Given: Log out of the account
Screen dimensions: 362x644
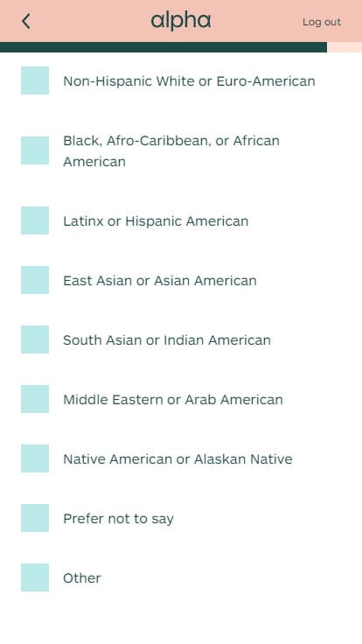Looking at the screenshot, I should coord(322,22).
